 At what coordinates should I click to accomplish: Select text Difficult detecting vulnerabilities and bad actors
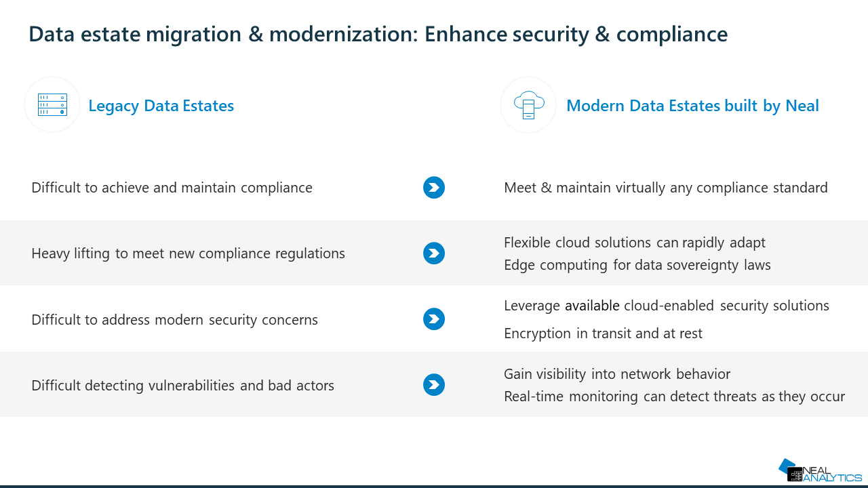[x=182, y=386]
